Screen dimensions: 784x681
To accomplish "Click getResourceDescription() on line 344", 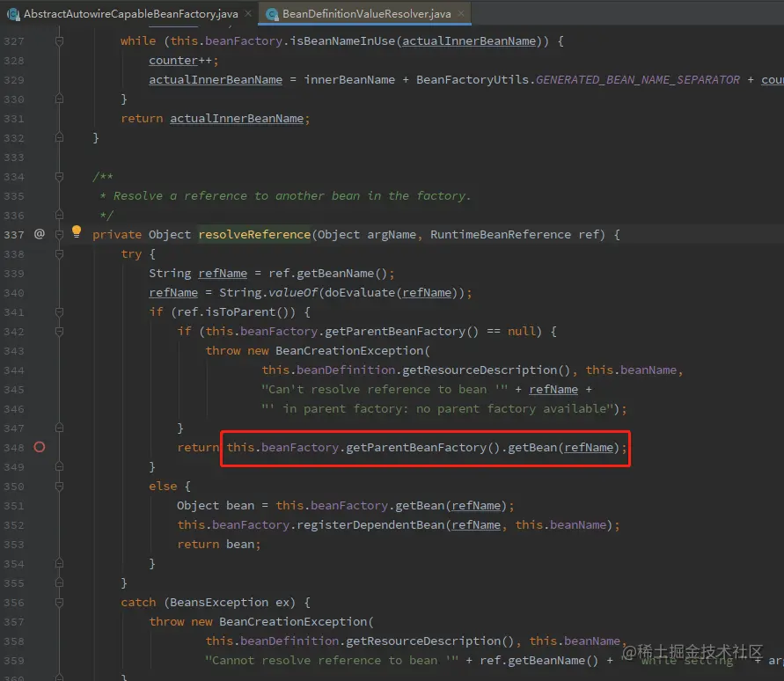I will pos(487,370).
